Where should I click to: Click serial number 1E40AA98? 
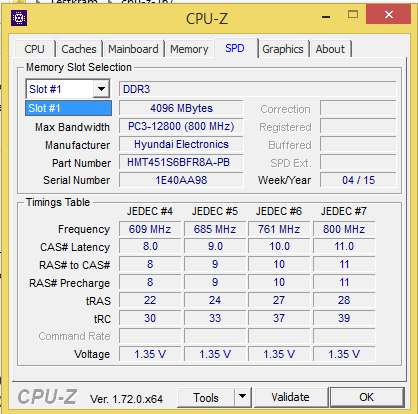click(181, 180)
